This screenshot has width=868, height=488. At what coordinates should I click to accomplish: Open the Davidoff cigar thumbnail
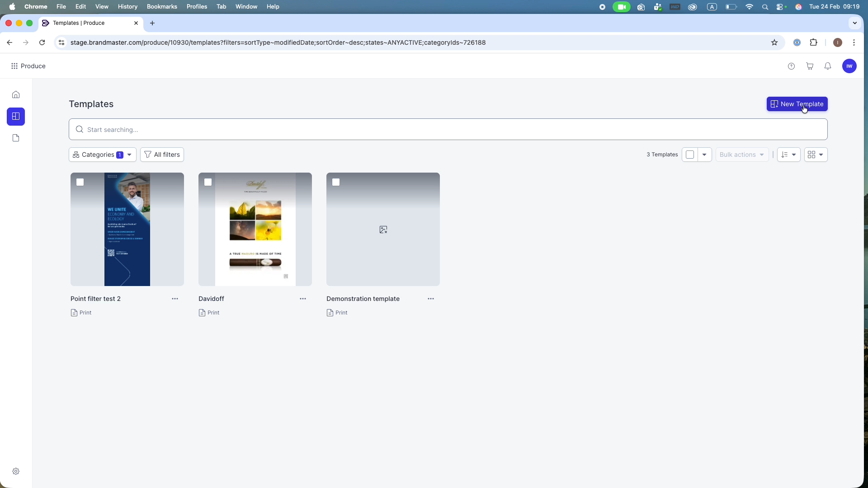coord(255,229)
